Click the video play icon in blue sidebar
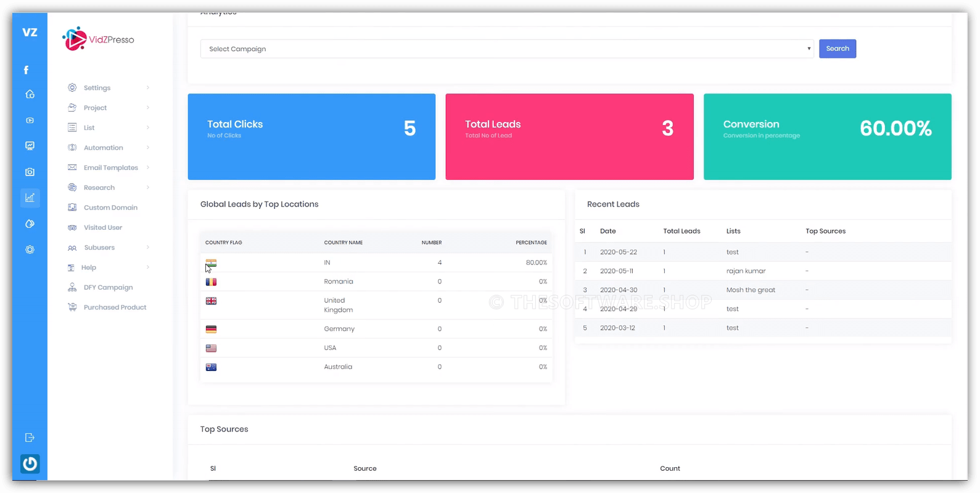This screenshot has height=493, width=980. (x=30, y=120)
